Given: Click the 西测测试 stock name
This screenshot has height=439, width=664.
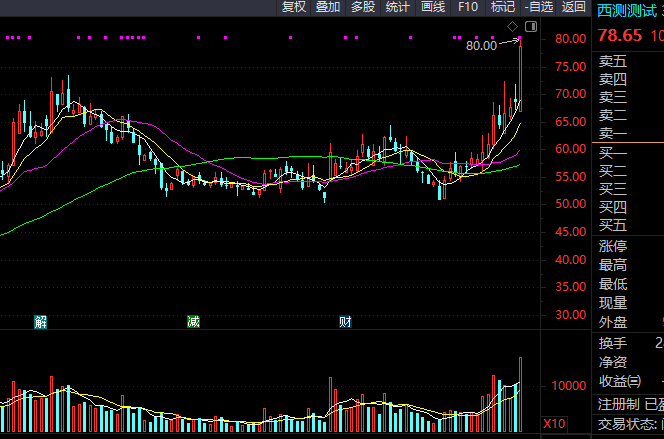Looking at the screenshot, I should coord(627,11).
